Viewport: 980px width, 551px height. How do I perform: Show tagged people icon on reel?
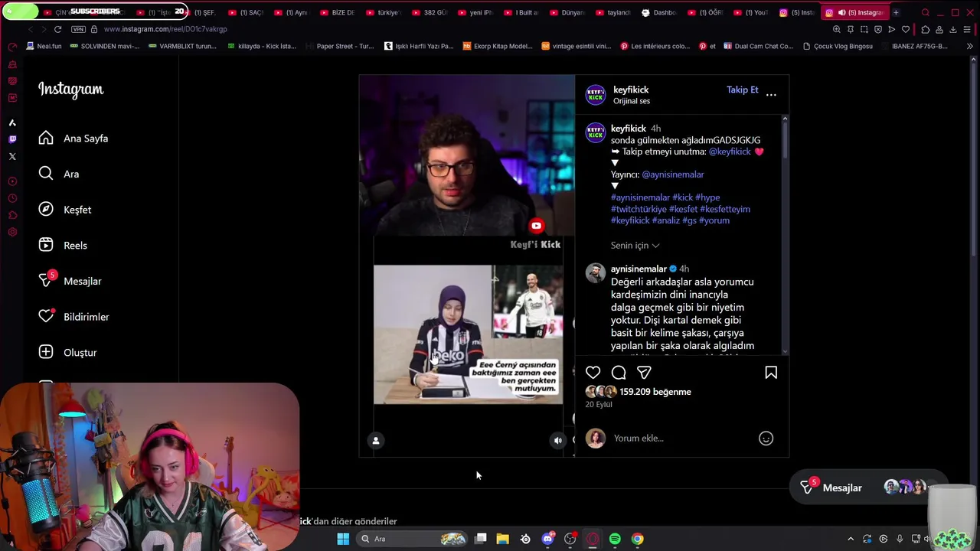(x=375, y=440)
